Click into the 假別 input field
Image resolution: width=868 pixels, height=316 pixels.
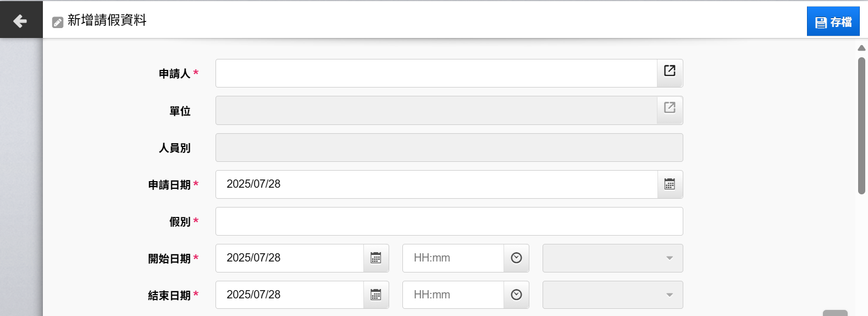pyautogui.click(x=449, y=221)
